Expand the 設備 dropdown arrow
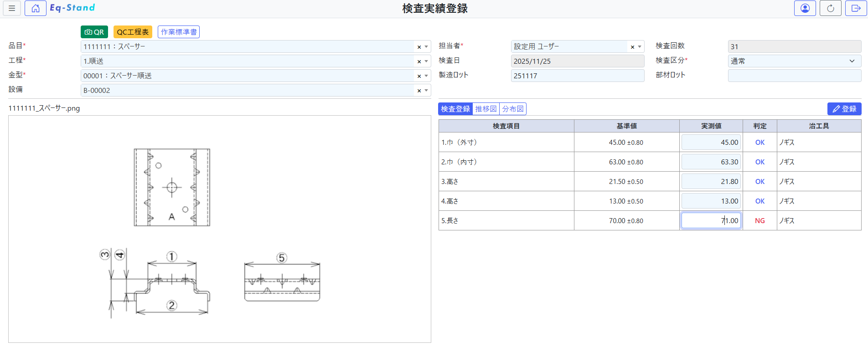Viewport: 868px width, 357px height. coord(426,91)
